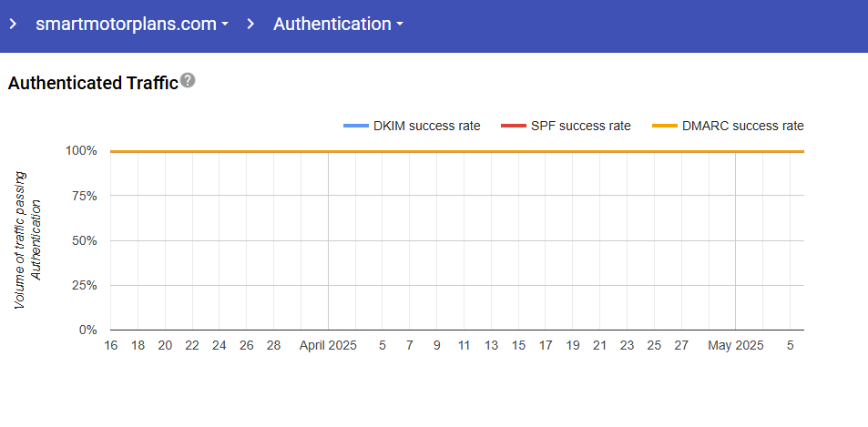
Task: Expand the Authentication dropdown menu
Action: 338,25
